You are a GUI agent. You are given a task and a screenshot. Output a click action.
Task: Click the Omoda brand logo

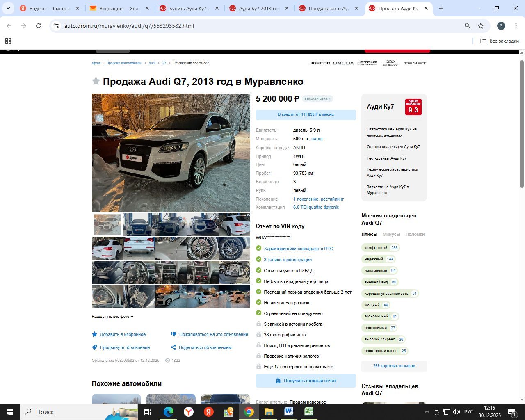[x=343, y=63]
